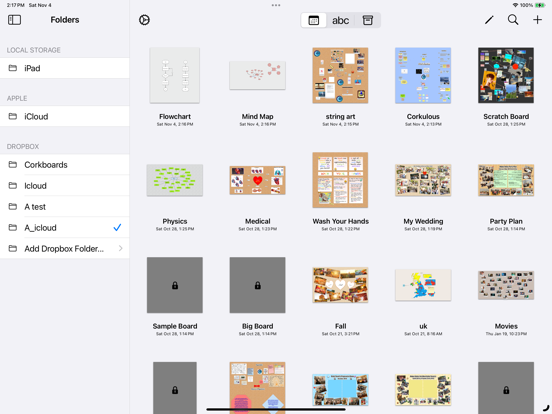Click folder icon next to A test
The width and height of the screenshot is (552, 414).
13,206
